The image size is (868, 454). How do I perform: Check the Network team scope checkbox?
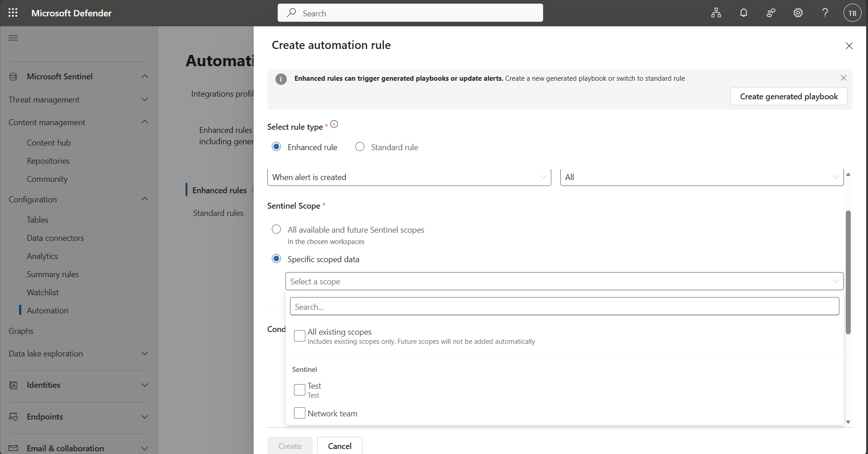click(299, 413)
